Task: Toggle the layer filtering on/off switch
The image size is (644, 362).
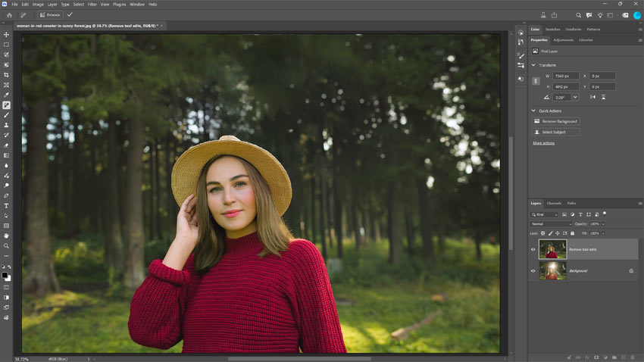Action: coord(605,214)
